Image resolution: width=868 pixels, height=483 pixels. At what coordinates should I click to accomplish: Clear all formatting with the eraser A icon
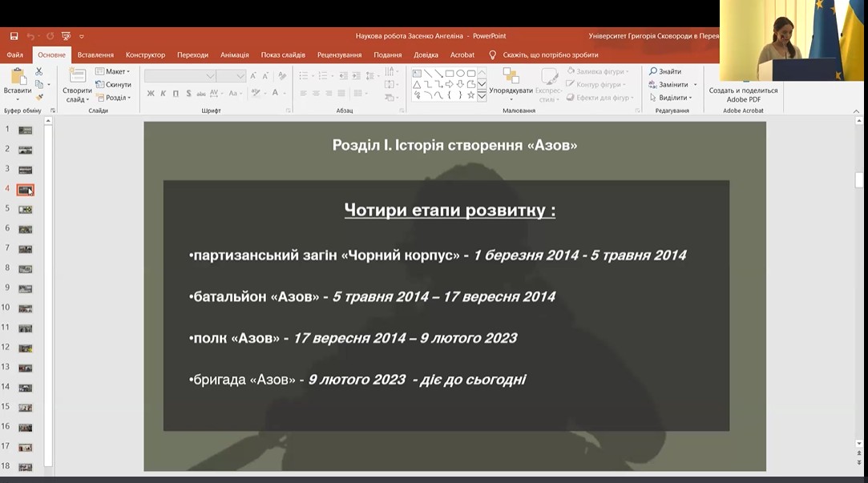click(x=282, y=76)
